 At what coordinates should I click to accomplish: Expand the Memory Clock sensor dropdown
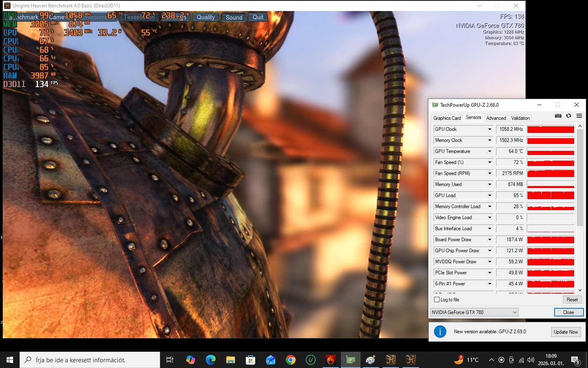(490, 140)
